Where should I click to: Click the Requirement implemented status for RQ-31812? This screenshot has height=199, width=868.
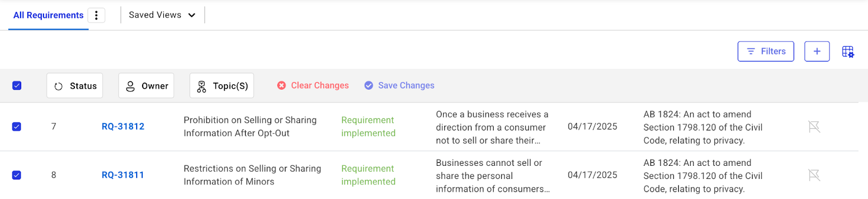point(368,127)
